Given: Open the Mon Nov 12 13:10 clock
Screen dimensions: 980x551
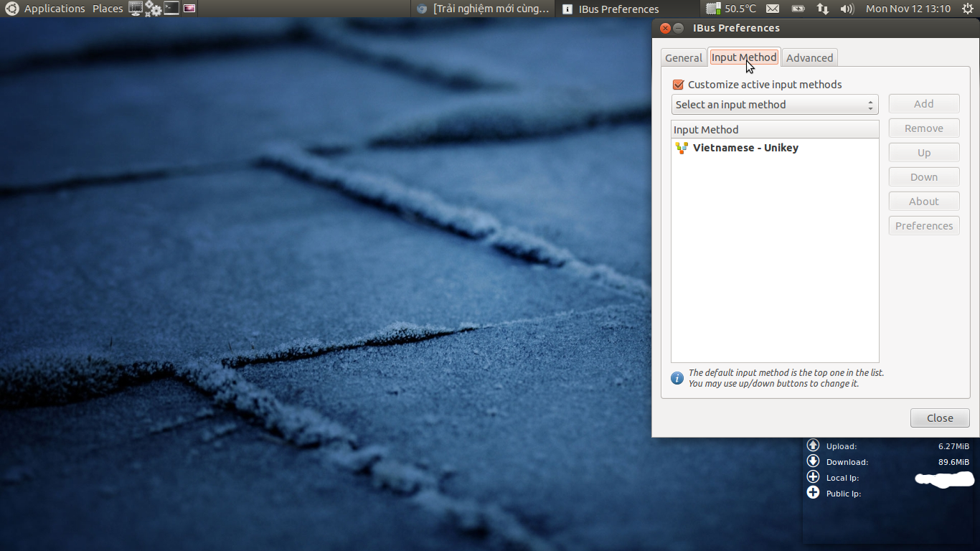Looking at the screenshot, I should click(x=908, y=9).
